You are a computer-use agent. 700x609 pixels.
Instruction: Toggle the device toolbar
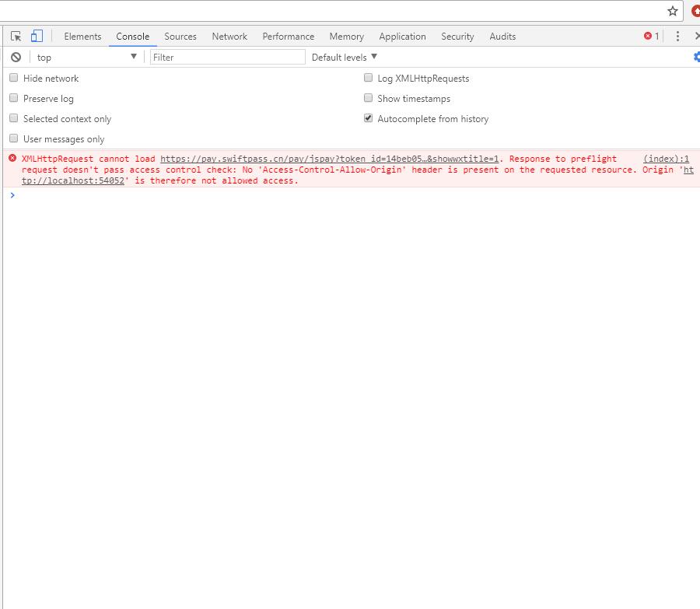click(x=36, y=36)
